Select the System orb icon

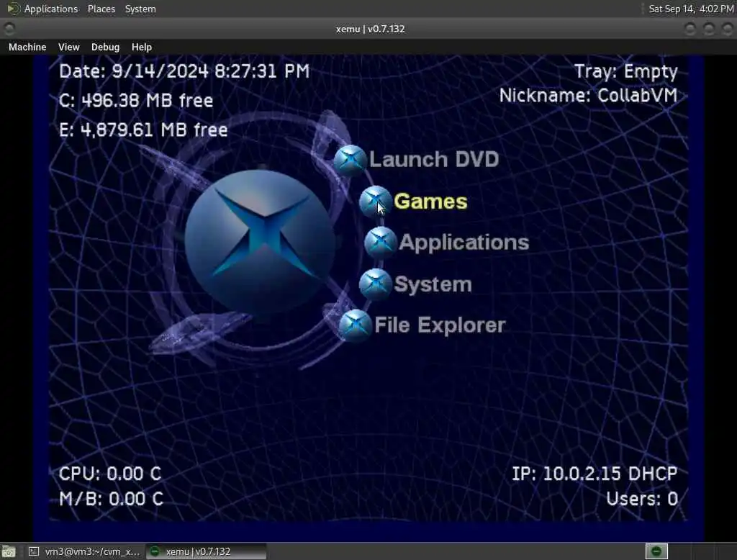tap(375, 284)
